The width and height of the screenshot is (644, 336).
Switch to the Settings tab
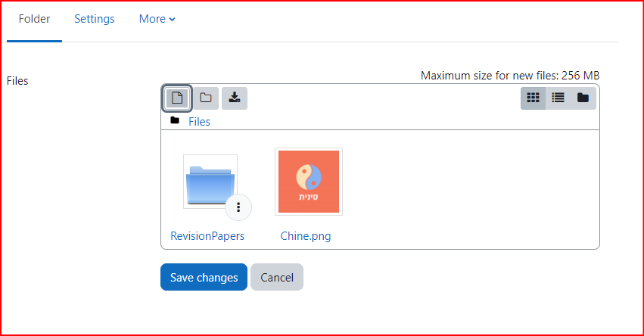click(95, 19)
